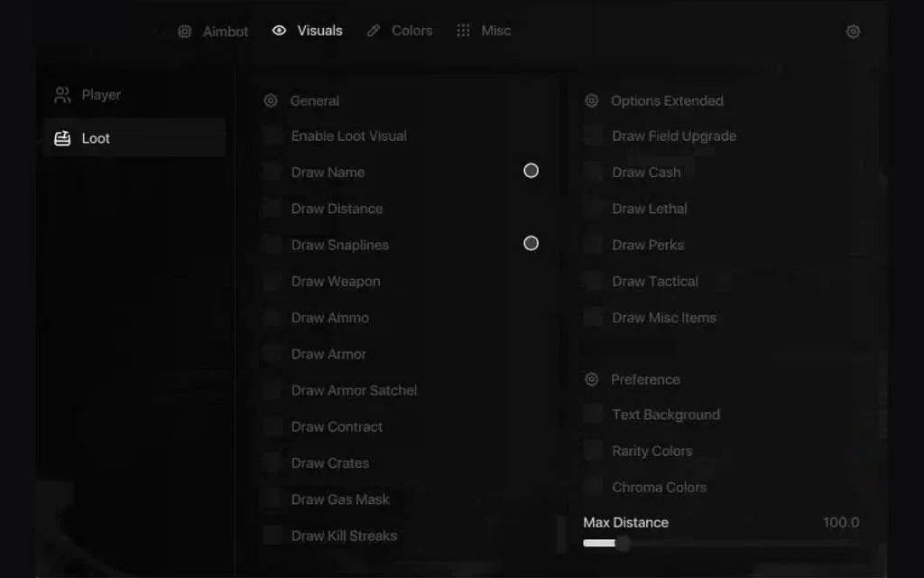Image resolution: width=924 pixels, height=578 pixels.
Task: Toggle the Draw Armor Satchel checkbox
Action: pyautogui.click(x=273, y=390)
